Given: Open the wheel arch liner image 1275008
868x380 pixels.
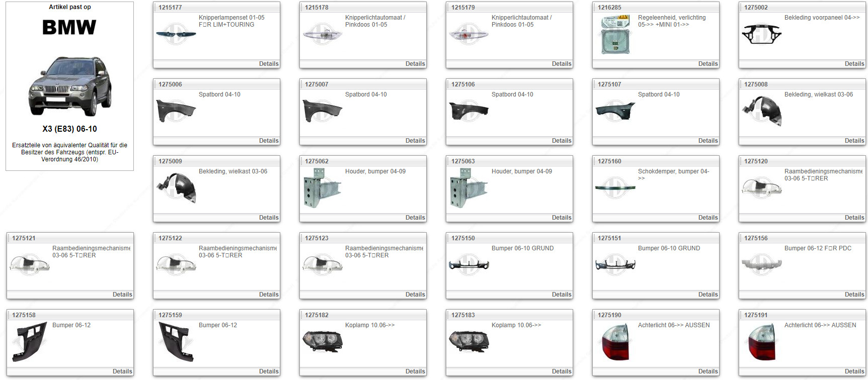Looking at the screenshot, I should (761, 111).
